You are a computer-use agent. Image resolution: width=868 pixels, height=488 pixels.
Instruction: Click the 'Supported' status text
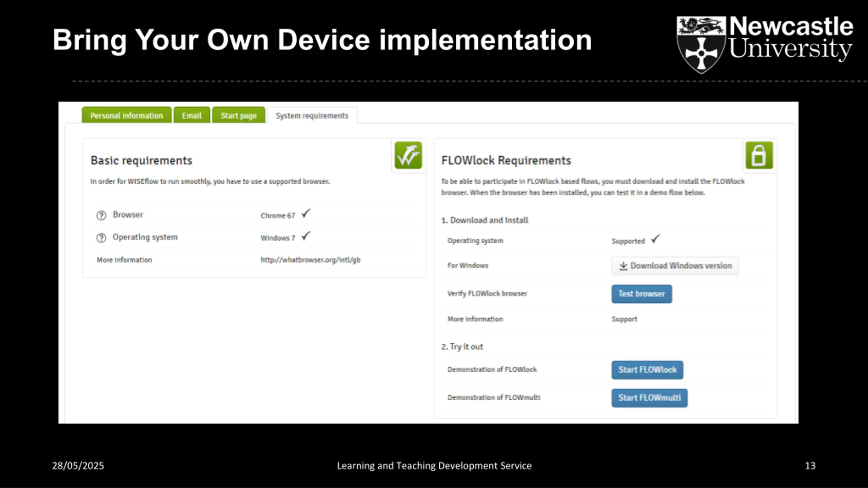(x=628, y=241)
